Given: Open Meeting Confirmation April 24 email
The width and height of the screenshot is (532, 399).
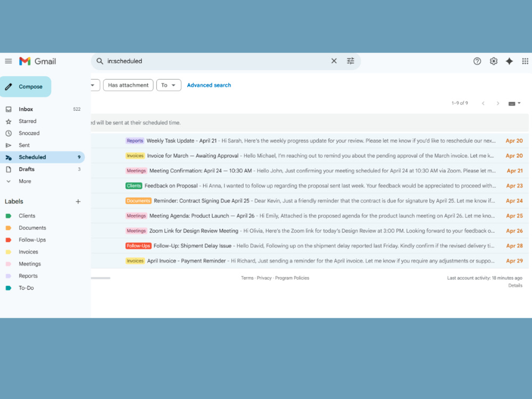Looking at the screenshot, I should [310, 171].
